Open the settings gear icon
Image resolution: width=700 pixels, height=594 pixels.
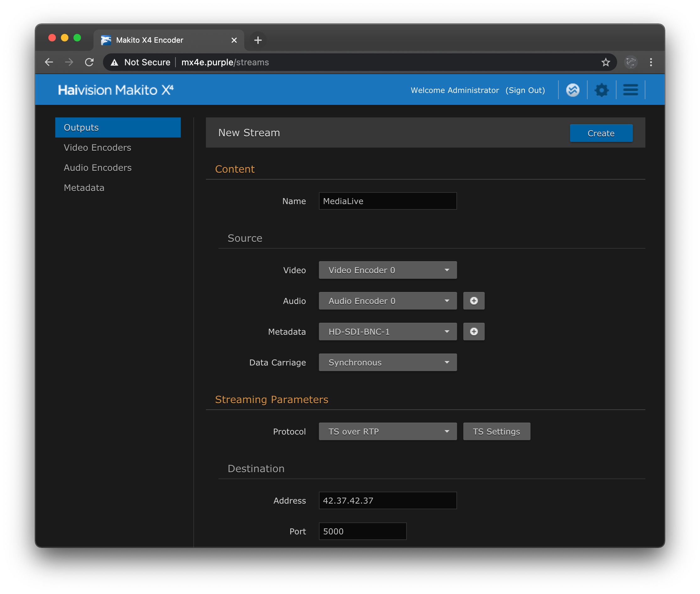pos(601,90)
